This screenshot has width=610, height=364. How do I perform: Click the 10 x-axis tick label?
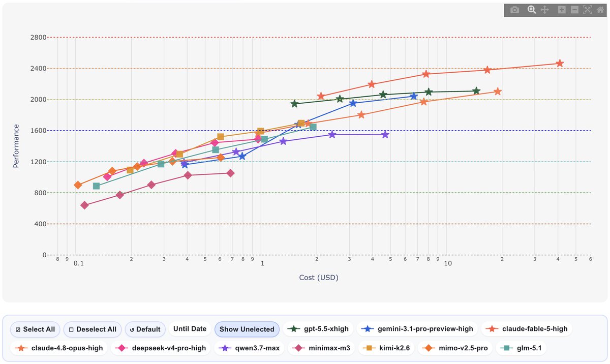click(448, 263)
